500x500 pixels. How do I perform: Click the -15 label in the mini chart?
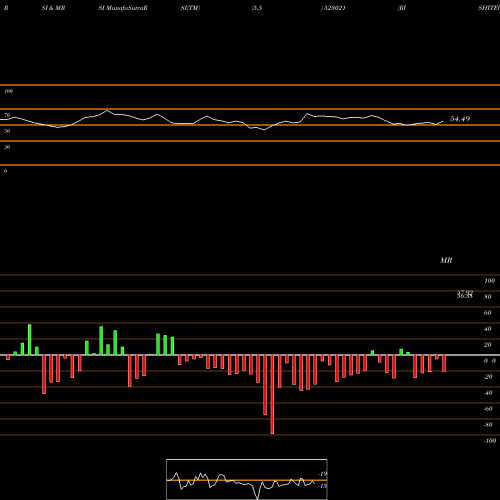[x=322, y=486]
